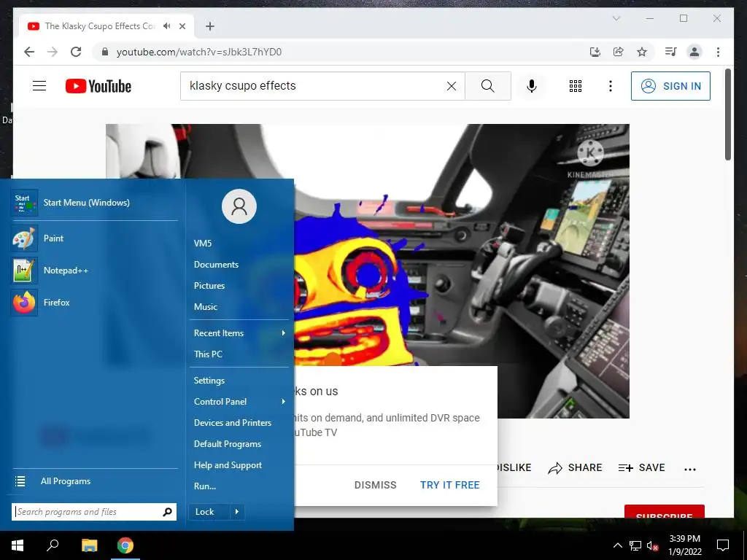Viewport: 747px width, 560px height.
Task: Launch Notepad++ from the start menu
Action: point(94,270)
